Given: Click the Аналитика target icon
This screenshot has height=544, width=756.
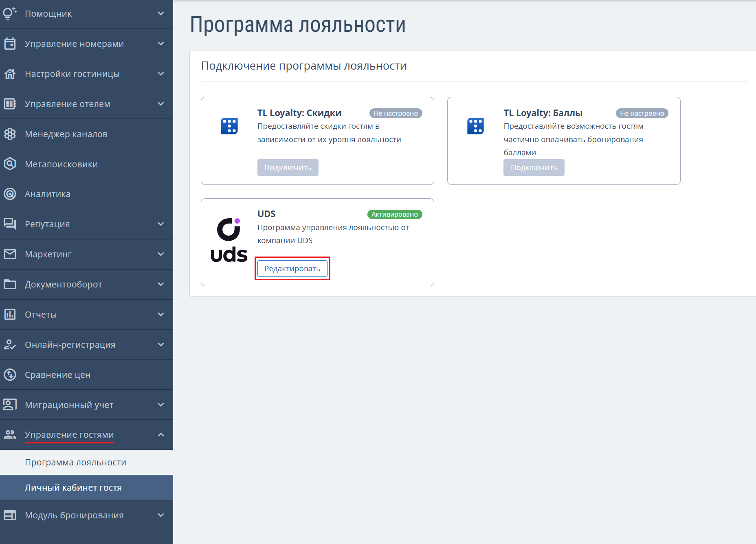Looking at the screenshot, I should [10, 194].
